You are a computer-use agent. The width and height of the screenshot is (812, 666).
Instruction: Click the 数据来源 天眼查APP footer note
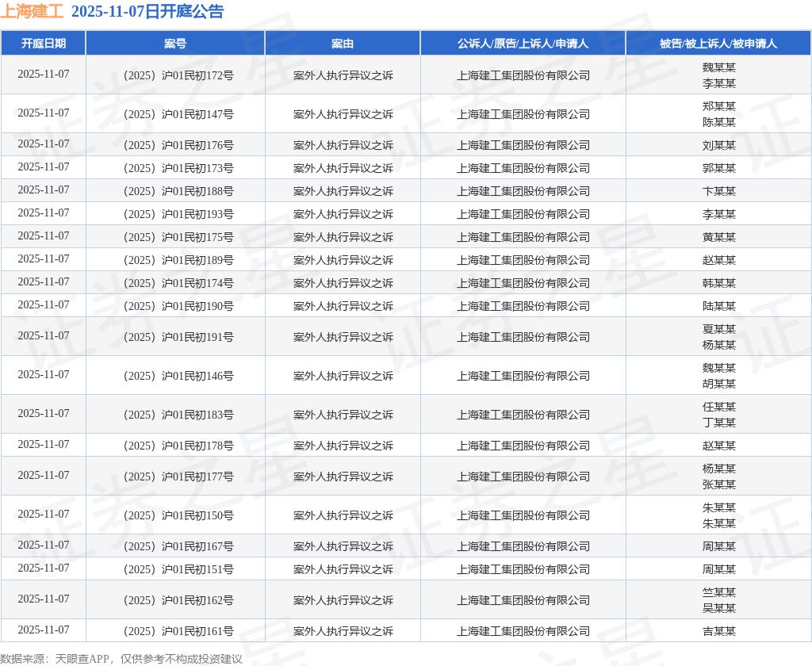pos(121,659)
